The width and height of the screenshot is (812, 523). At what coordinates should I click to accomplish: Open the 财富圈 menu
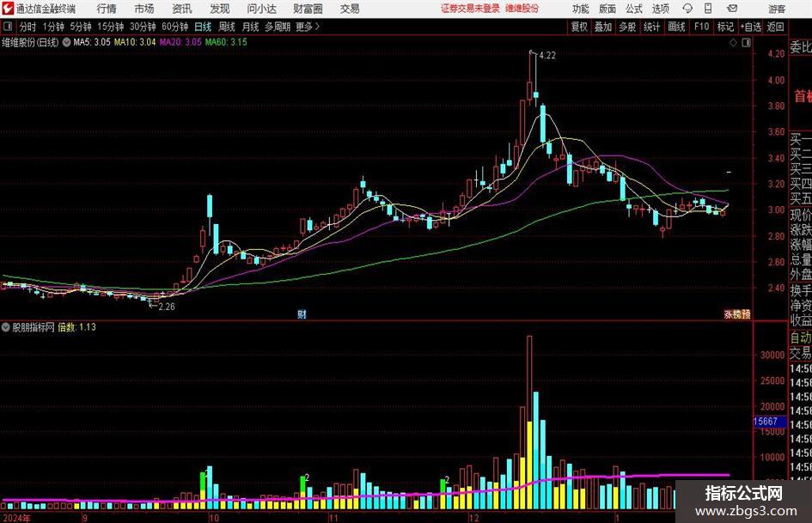coord(308,9)
